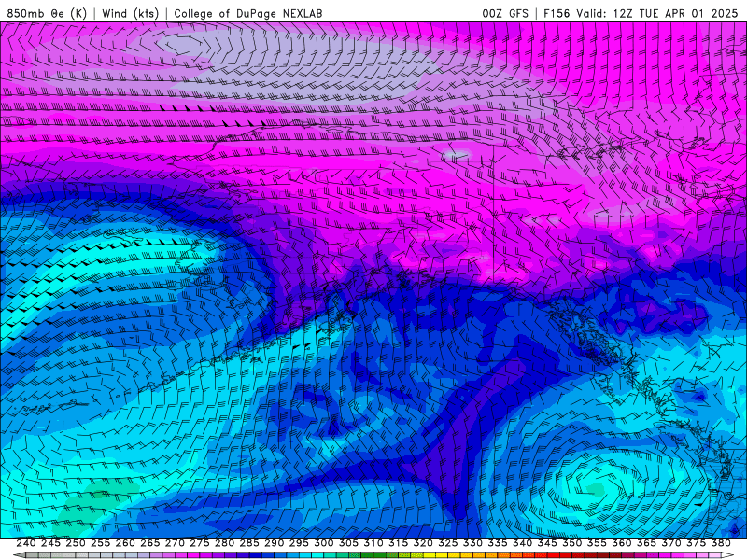Image resolution: width=747 pixels, height=560 pixels.
Task: Click the 335 label on the color scale
Action: tap(498, 543)
